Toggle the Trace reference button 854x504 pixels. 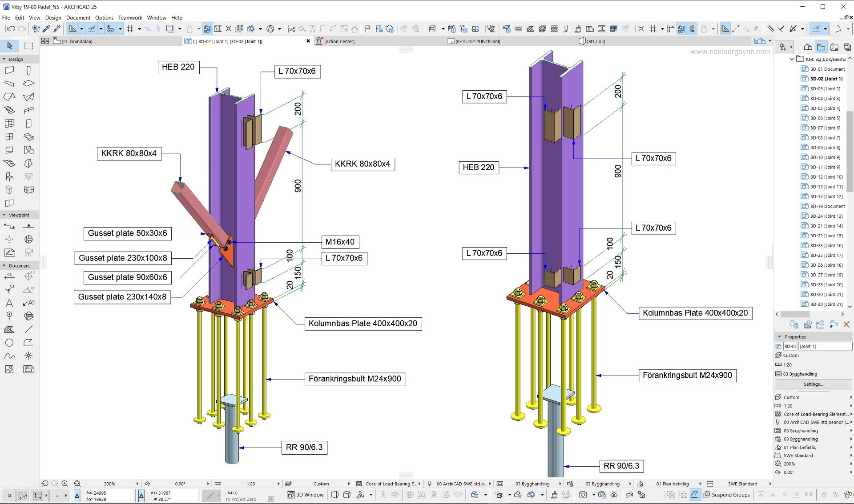(170, 29)
